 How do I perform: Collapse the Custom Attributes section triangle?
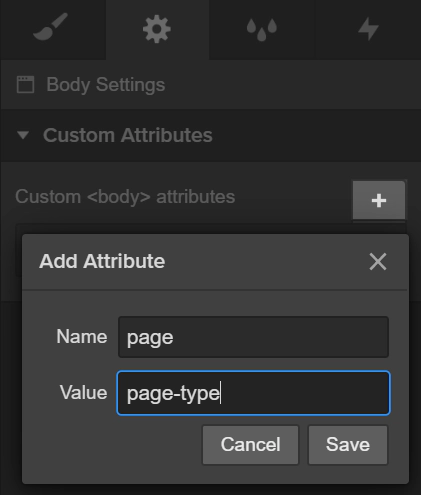click(23, 135)
